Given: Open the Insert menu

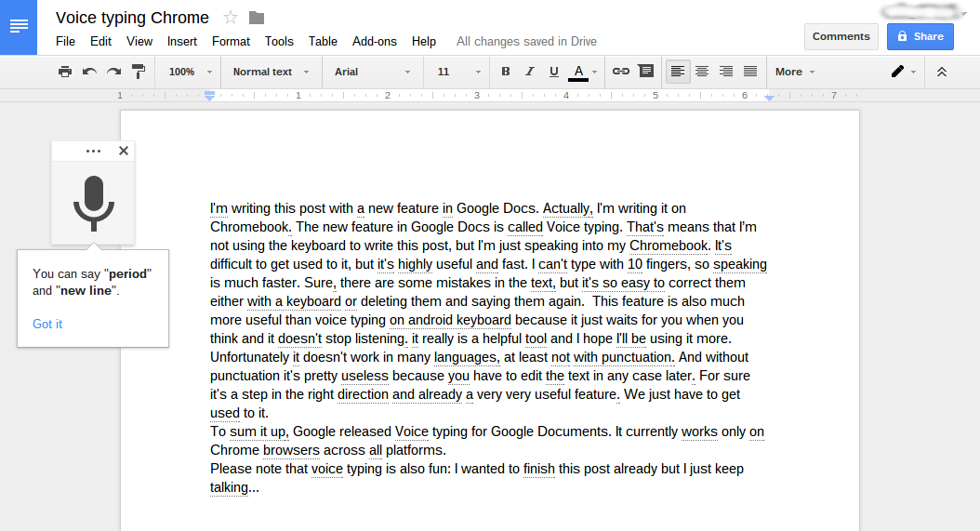Looking at the screenshot, I should [182, 41].
